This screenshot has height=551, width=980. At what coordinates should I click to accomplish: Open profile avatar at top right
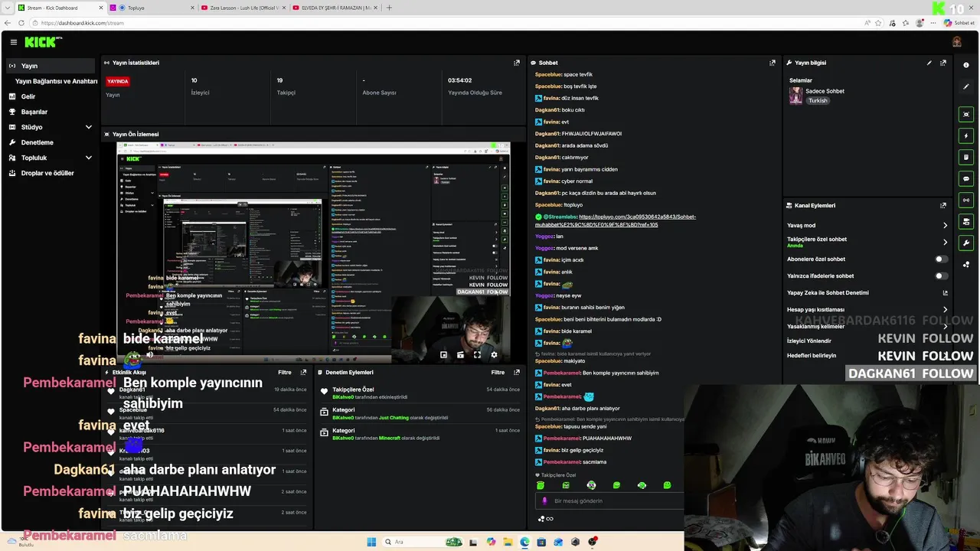(956, 42)
